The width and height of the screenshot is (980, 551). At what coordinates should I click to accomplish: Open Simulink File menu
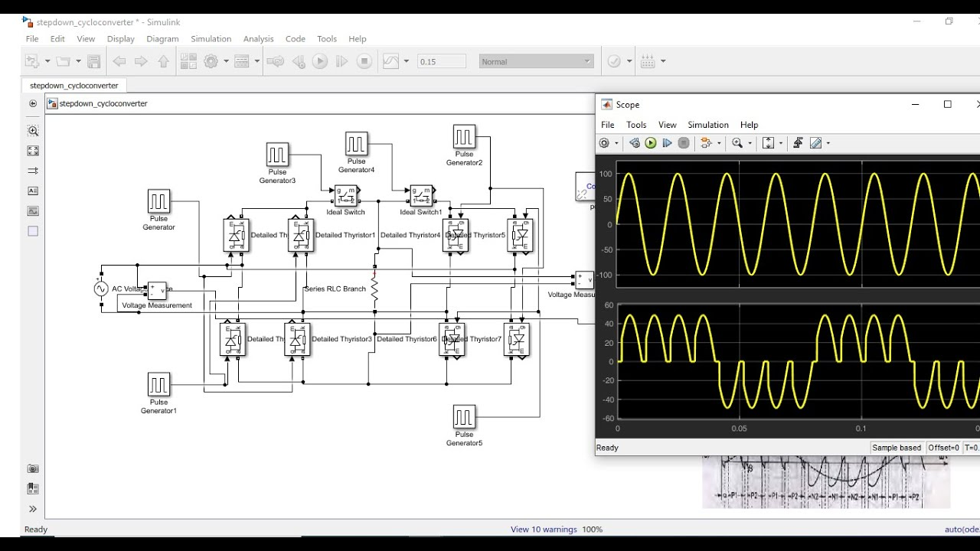[32, 39]
